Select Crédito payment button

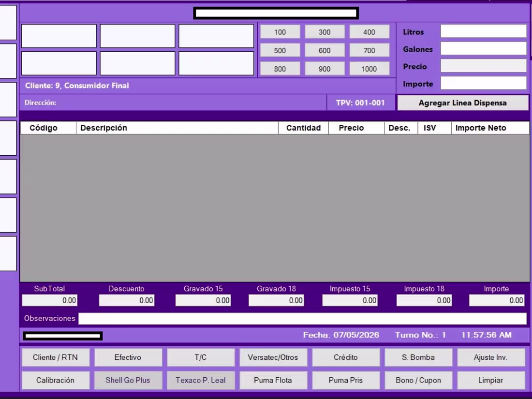pyautogui.click(x=346, y=357)
